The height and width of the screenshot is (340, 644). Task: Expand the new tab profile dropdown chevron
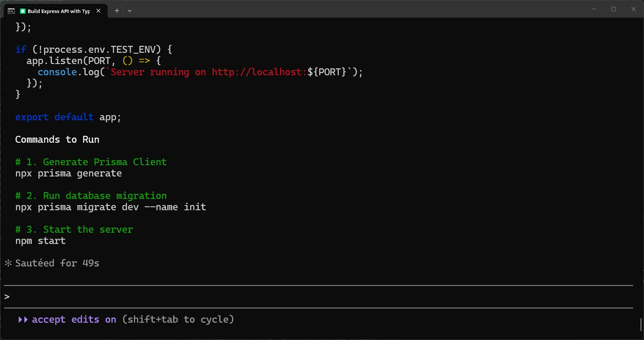[130, 11]
